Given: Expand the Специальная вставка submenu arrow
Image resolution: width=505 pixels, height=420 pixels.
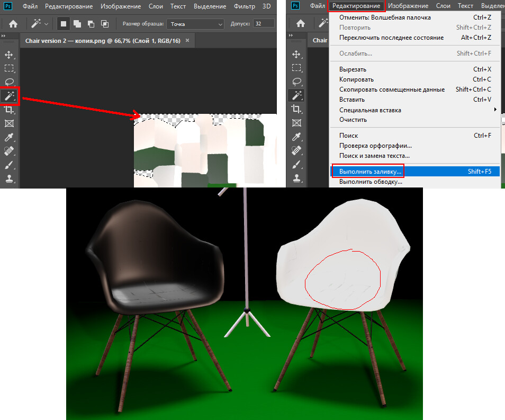Looking at the screenshot, I should click(495, 110).
